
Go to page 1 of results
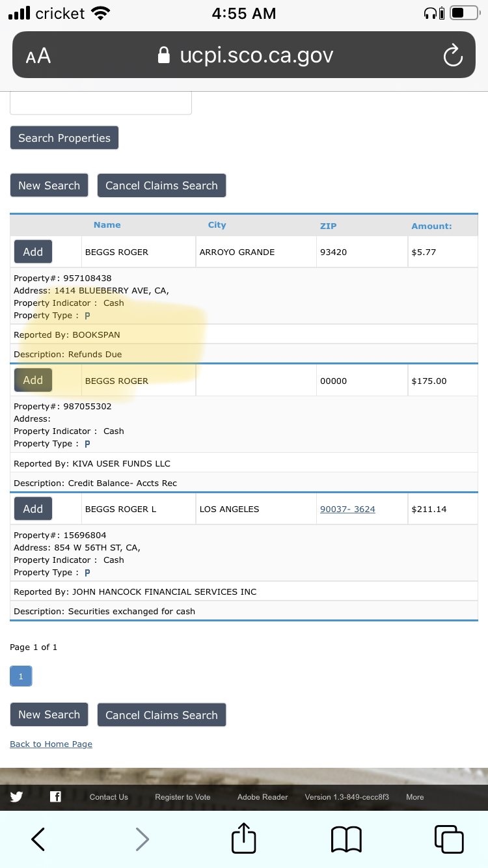click(21, 677)
